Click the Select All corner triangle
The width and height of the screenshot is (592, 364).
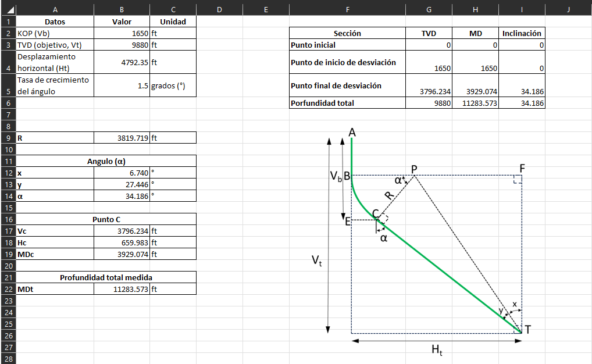coord(8,9)
